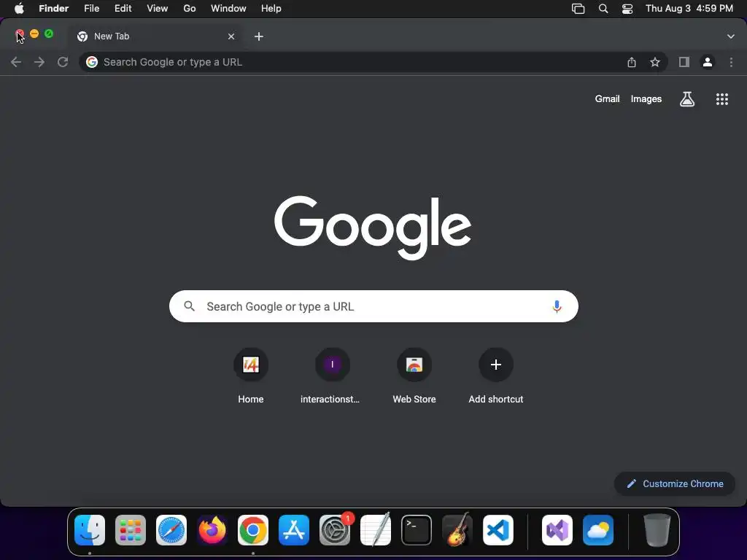Close the New Tab tab
747x560 pixels.
231,36
